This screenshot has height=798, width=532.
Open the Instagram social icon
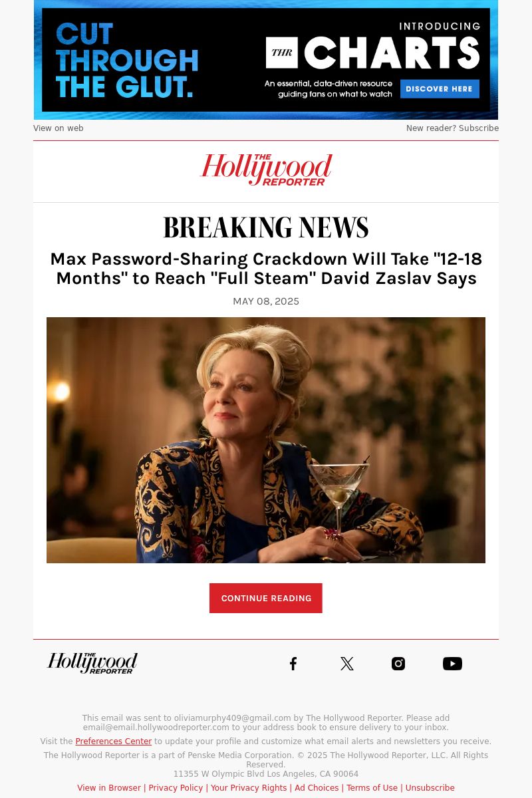tap(398, 664)
